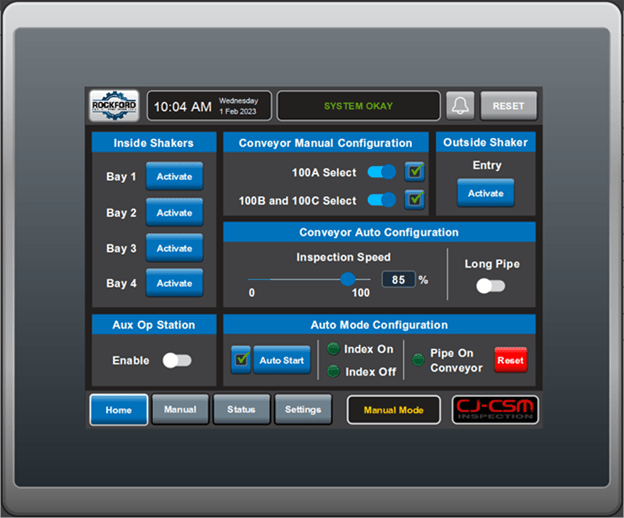Click the Pipe On Conveyor label
The height and width of the screenshot is (518, 624).
click(456, 360)
